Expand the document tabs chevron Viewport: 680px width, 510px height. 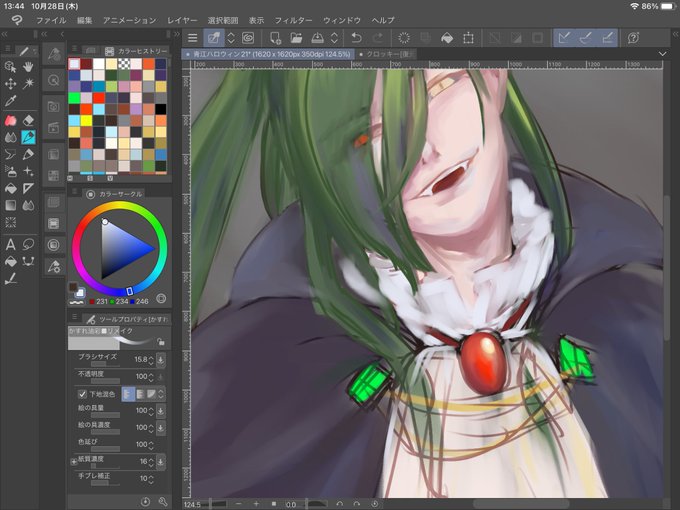pos(662,54)
